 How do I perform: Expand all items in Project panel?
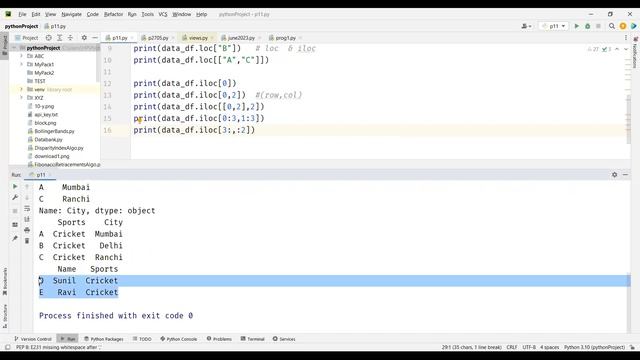[60, 38]
